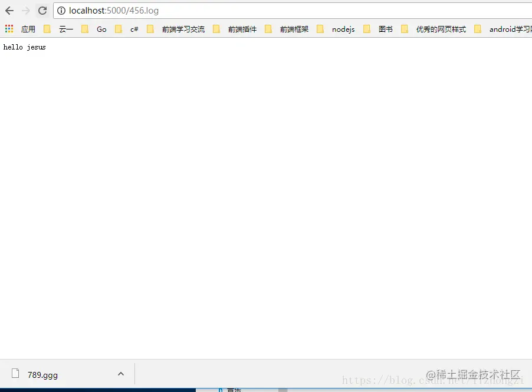The width and height of the screenshot is (532, 392).
Task: Click folder icon beside 前端插件
Action: (x=216, y=29)
